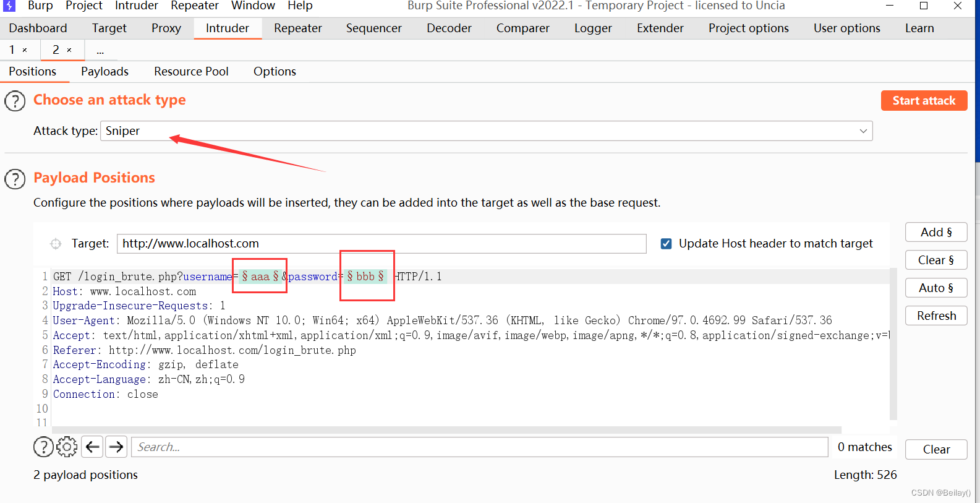Open the Repeater menu
980x503 pixels.
click(x=195, y=6)
